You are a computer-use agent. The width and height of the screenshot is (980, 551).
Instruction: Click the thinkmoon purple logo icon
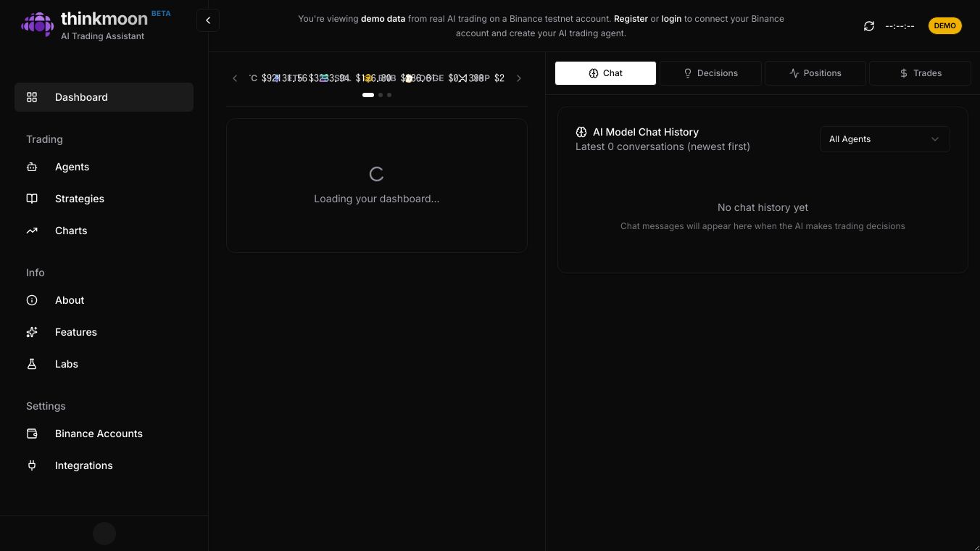pyautogui.click(x=38, y=25)
